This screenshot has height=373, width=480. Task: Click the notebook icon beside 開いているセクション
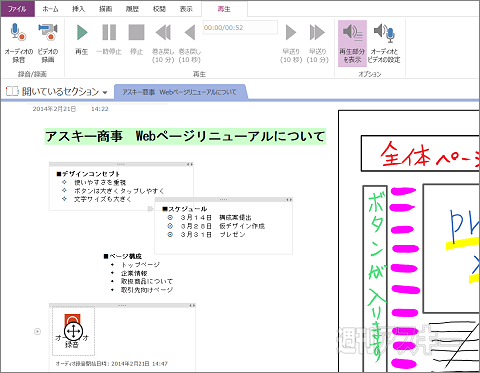(x=12, y=91)
